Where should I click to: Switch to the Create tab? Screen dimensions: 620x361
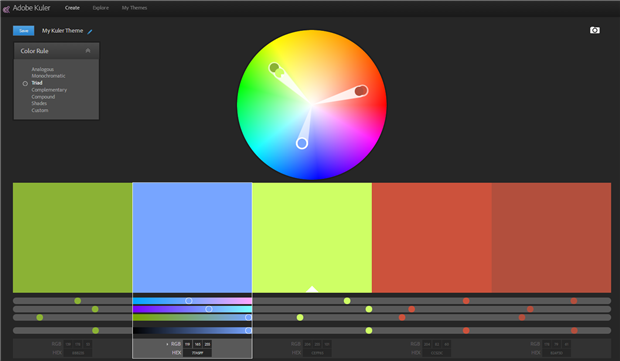(72, 8)
